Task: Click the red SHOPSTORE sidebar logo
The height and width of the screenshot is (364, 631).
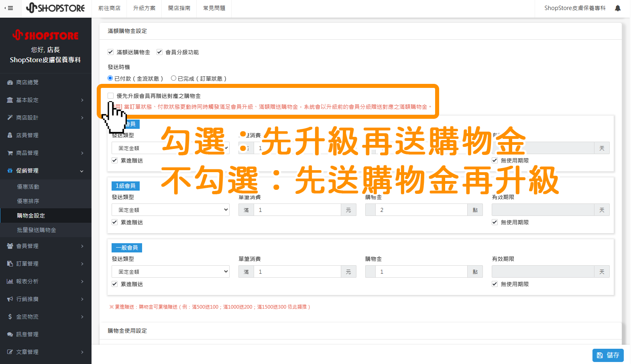Action: (45, 35)
